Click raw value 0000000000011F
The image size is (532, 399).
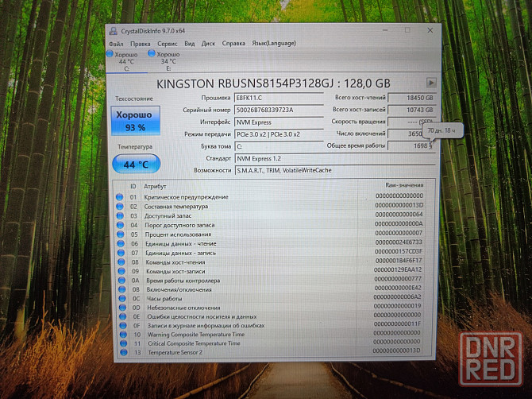click(397, 324)
